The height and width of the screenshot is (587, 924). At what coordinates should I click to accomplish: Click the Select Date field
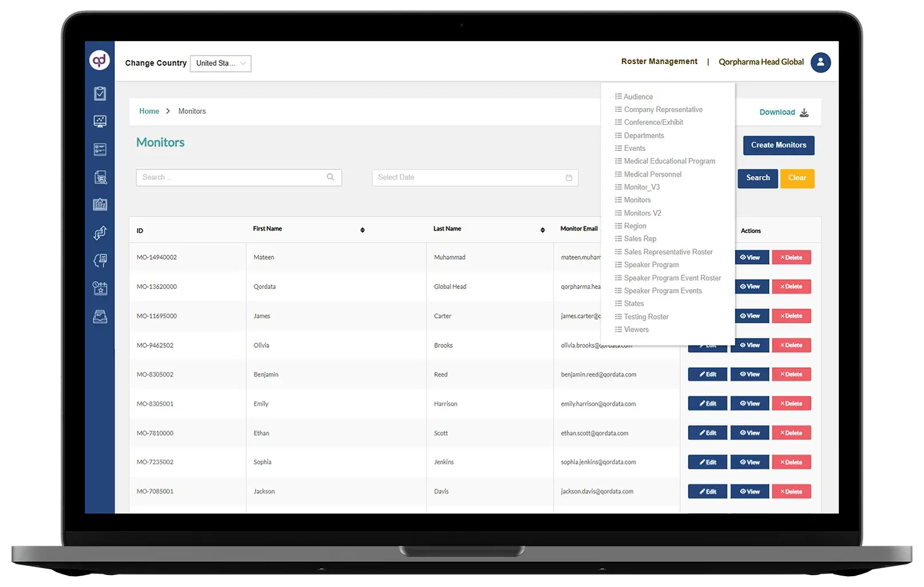[x=475, y=177]
